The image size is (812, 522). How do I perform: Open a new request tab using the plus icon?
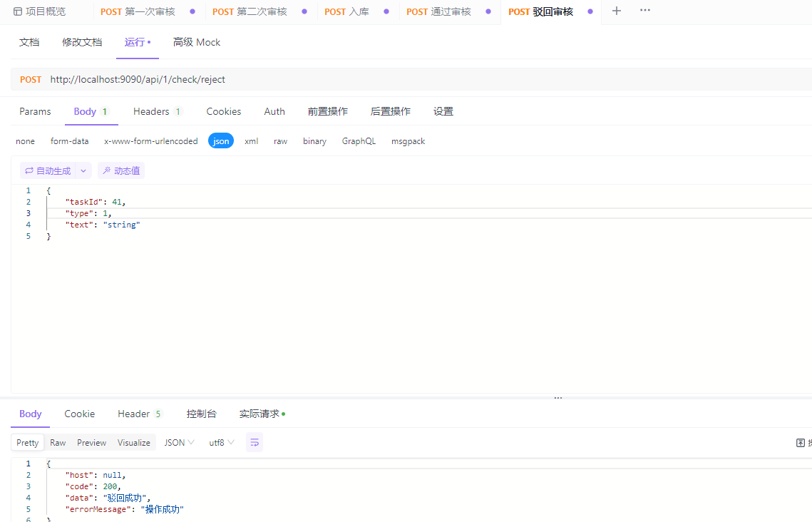tap(616, 11)
